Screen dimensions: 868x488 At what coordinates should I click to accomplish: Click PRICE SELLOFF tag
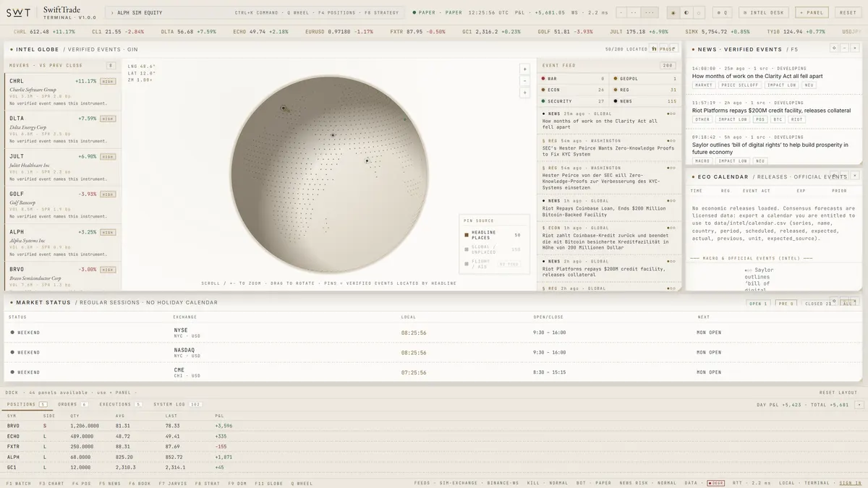739,85
